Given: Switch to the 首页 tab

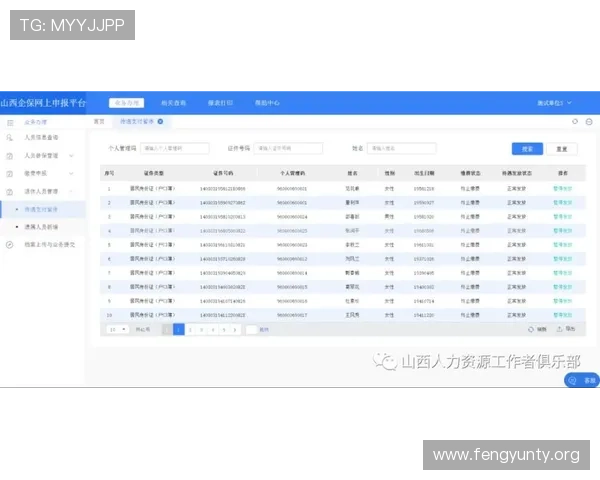Looking at the screenshot, I should [99, 121].
